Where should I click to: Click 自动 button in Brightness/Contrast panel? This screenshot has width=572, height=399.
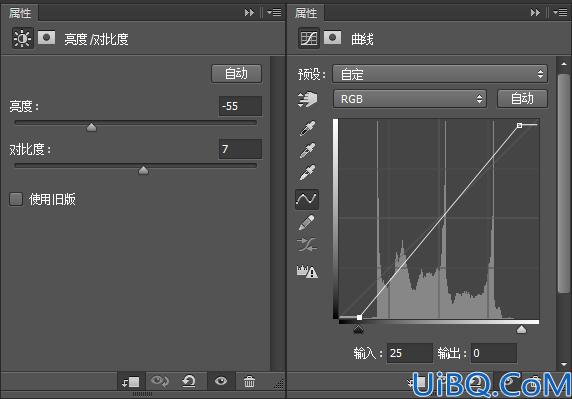236,74
